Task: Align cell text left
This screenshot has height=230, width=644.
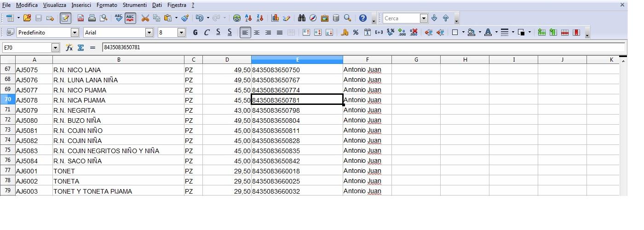Action: tap(245, 32)
